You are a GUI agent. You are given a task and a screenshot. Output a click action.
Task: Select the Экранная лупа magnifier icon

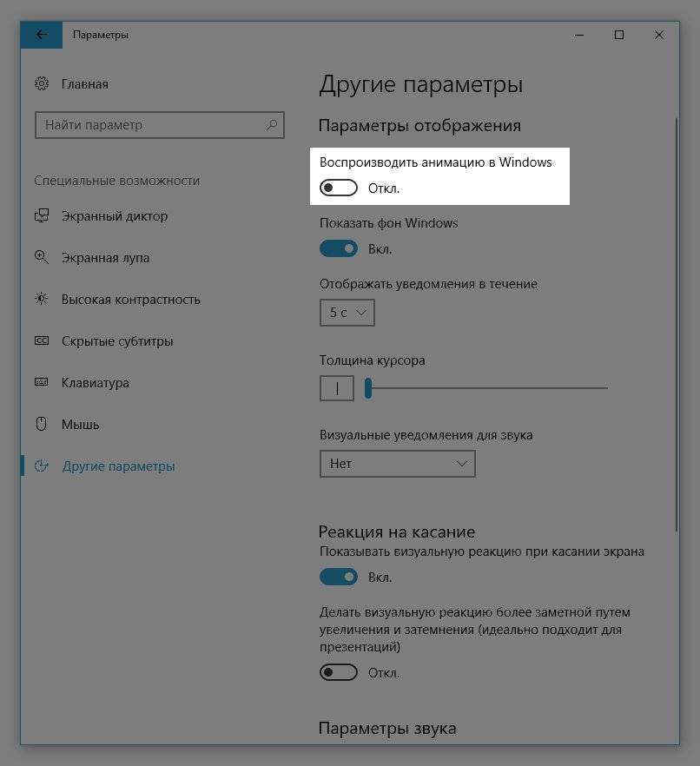[x=42, y=257]
